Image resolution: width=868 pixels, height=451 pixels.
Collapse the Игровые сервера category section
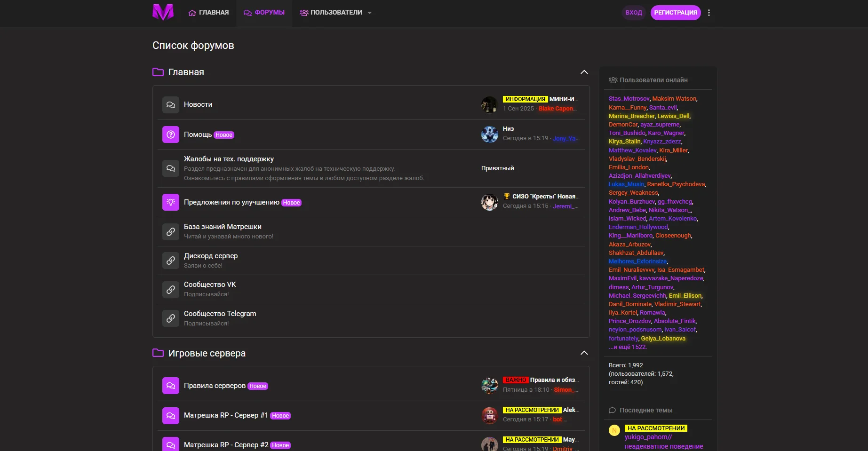pos(584,353)
